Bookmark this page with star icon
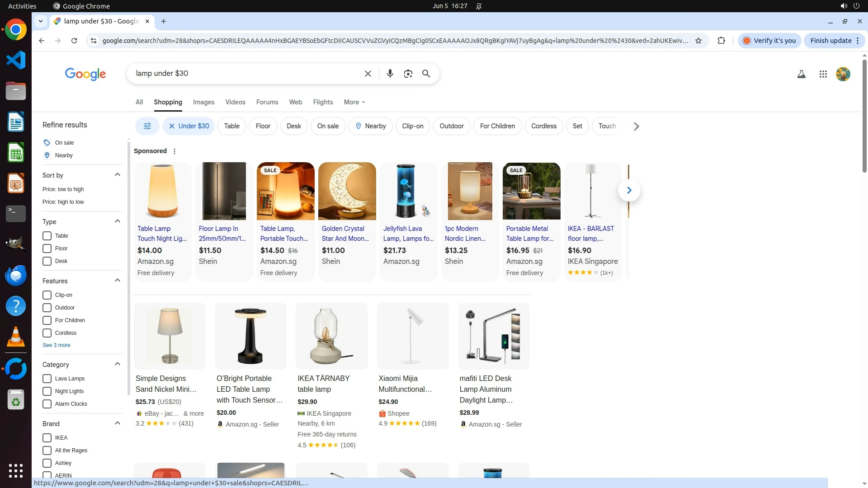The image size is (868, 488). [x=698, y=41]
